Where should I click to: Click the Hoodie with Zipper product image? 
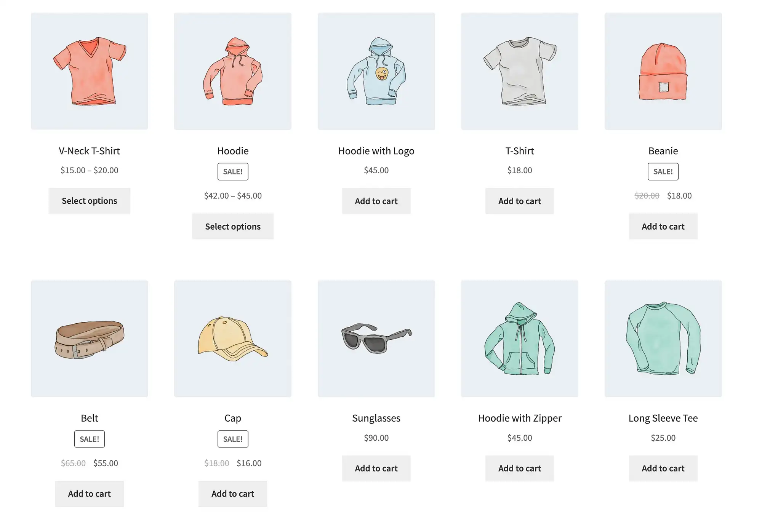pos(519,338)
